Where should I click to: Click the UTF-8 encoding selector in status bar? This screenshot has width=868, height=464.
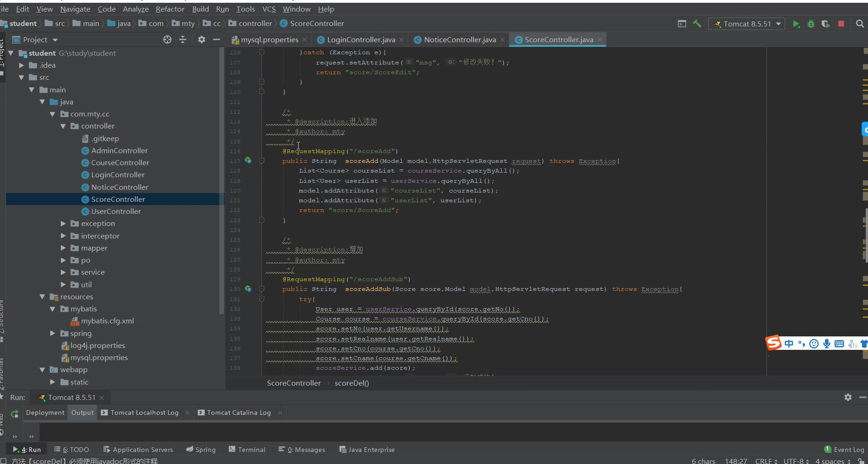pyautogui.click(x=795, y=461)
